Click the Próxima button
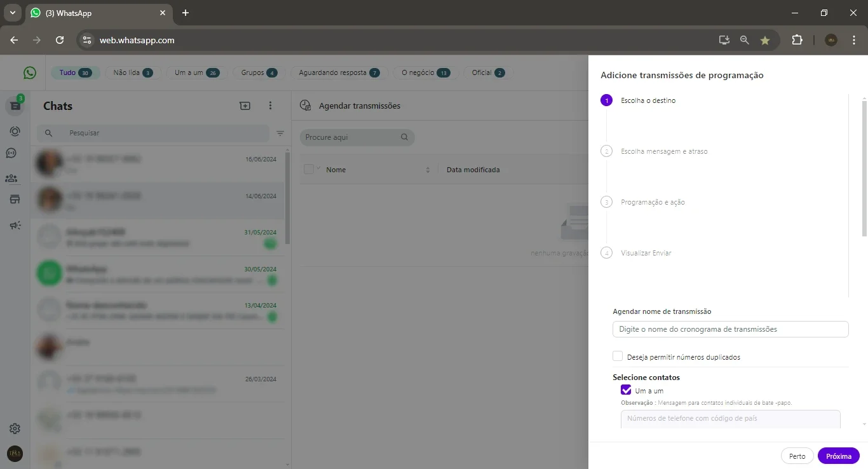868x469 pixels. [839, 456]
